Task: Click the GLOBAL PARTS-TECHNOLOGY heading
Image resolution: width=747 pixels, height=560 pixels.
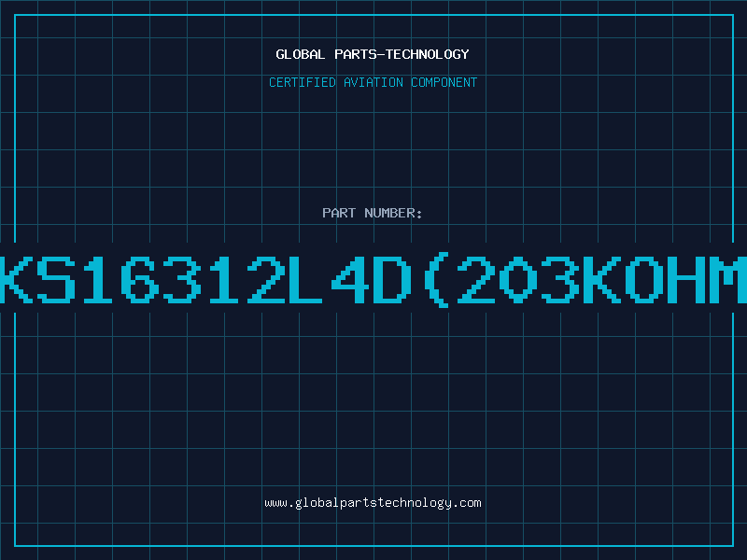Action: click(x=373, y=54)
